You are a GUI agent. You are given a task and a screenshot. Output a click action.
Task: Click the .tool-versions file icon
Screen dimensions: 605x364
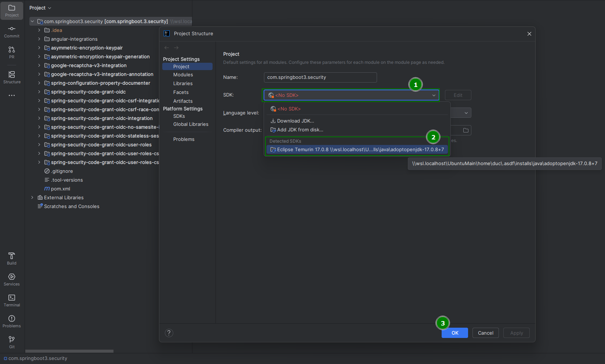click(47, 180)
